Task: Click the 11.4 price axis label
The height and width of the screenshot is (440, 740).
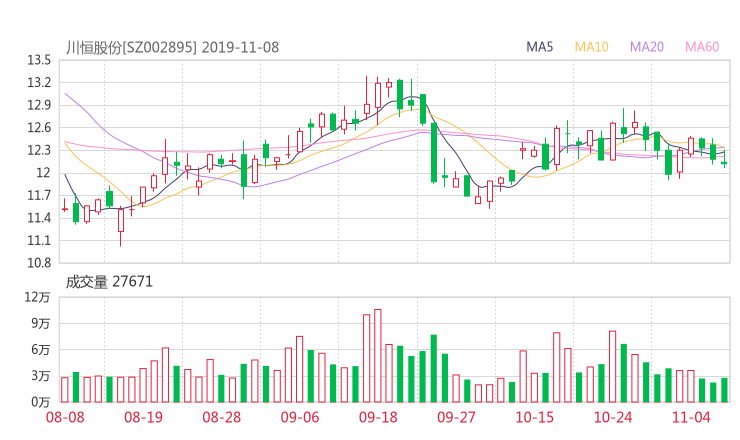Action: (39, 218)
